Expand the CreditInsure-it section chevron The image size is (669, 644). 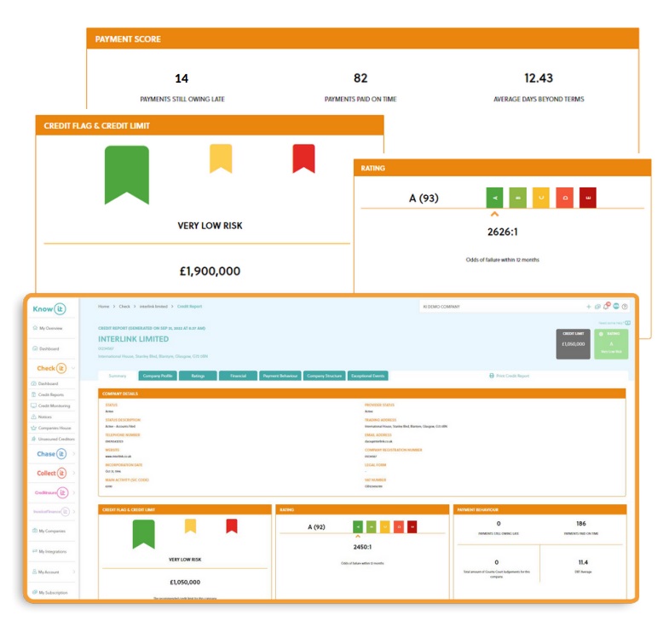(x=74, y=492)
